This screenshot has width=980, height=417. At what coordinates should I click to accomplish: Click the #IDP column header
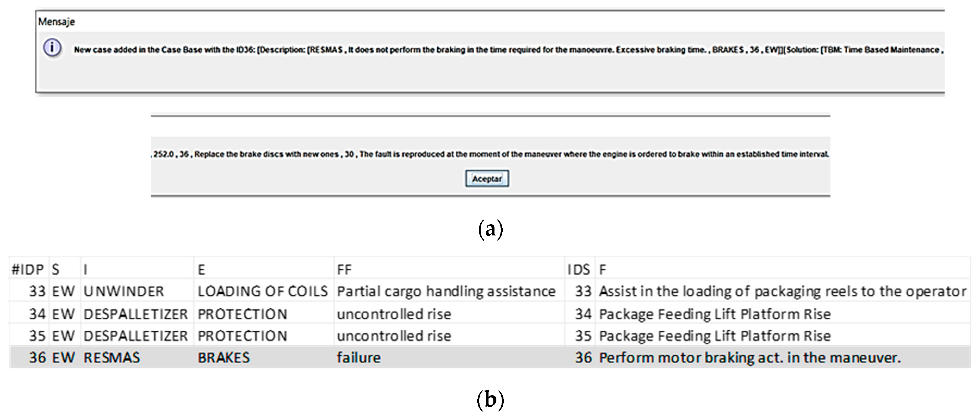28,270
